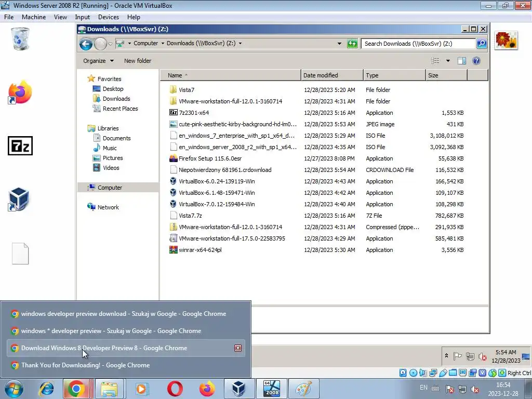Open the dropdown arrow after Computer in address bar

point(163,44)
